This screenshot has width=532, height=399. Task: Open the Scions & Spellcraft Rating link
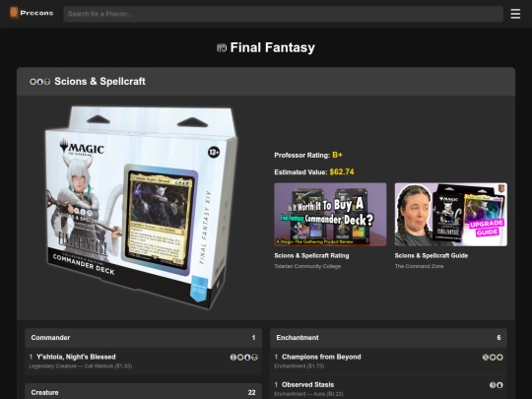pos(311,256)
